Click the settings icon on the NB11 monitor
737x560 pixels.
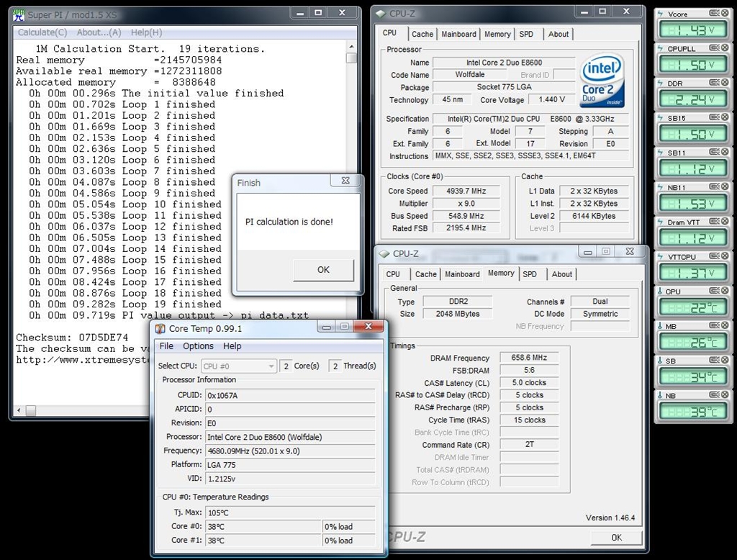pyautogui.click(x=713, y=187)
